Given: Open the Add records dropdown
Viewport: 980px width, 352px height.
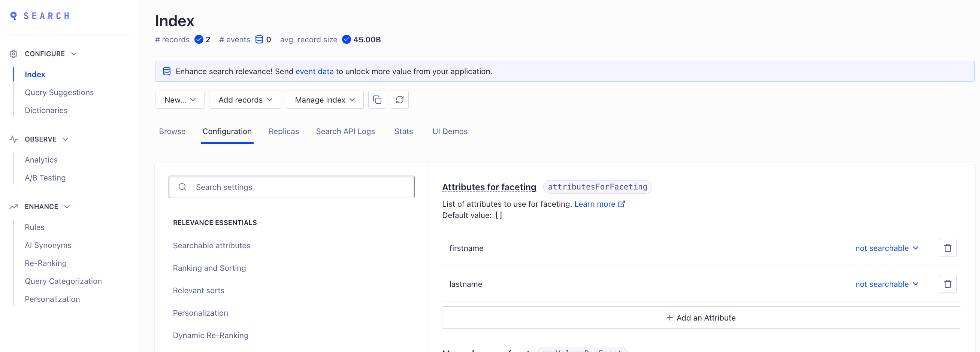Looking at the screenshot, I should click(245, 100).
